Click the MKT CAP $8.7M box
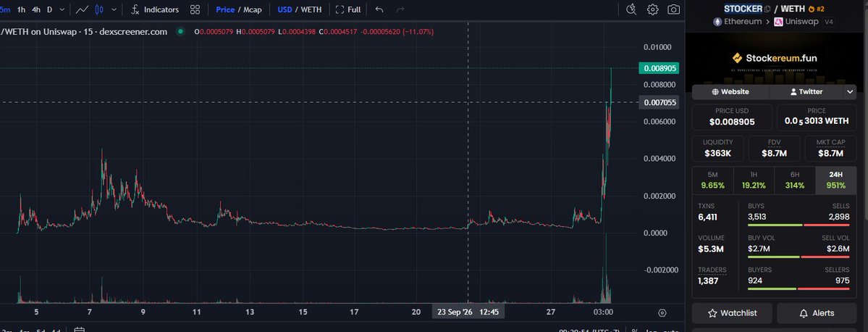The image size is (868, 332). [x=830, y=148]
